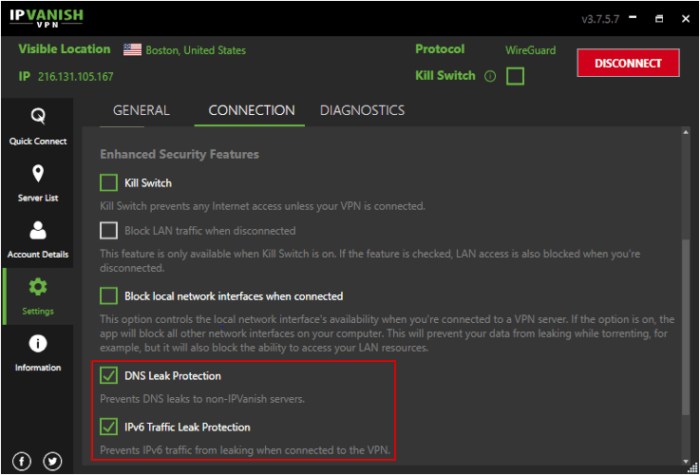Click the IP address 216.131.105.167
700x475 pixels.
[x=75, y=77]
